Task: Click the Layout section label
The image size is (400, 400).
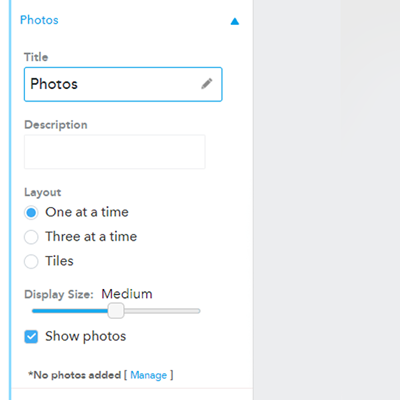Action: coord(43,192)
